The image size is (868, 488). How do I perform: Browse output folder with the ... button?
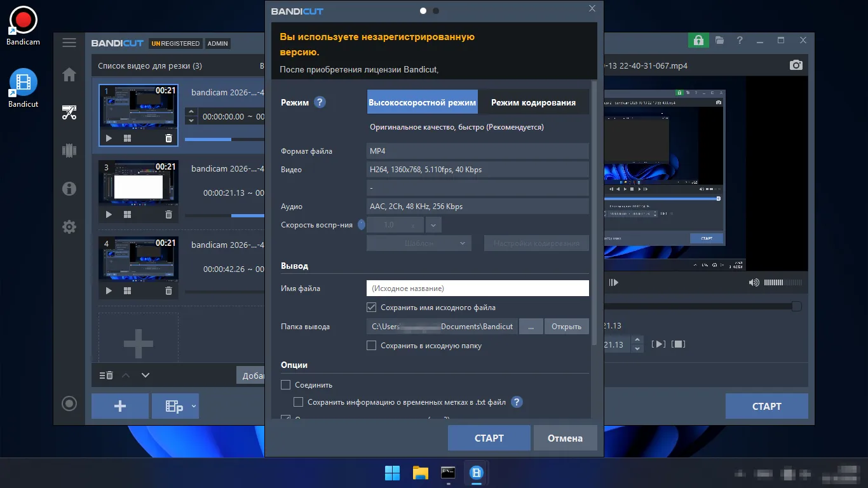(x=531, y=327)
